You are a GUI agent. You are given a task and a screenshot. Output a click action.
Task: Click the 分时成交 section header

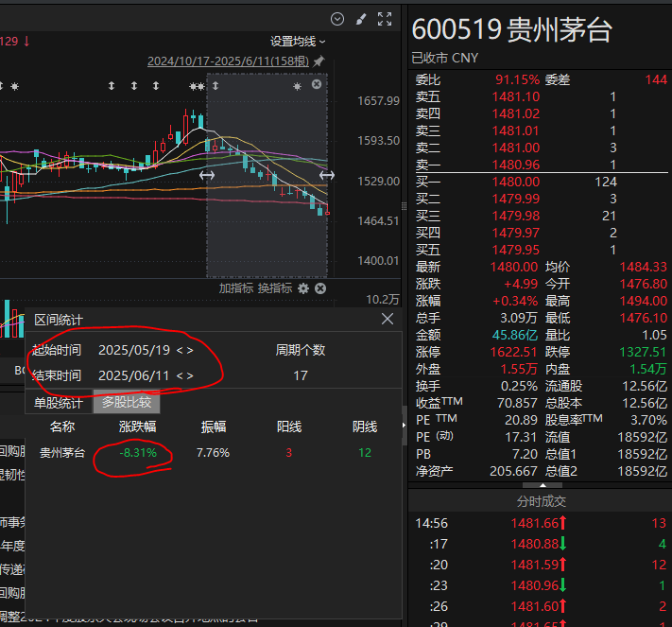click(x=542, y=501)
